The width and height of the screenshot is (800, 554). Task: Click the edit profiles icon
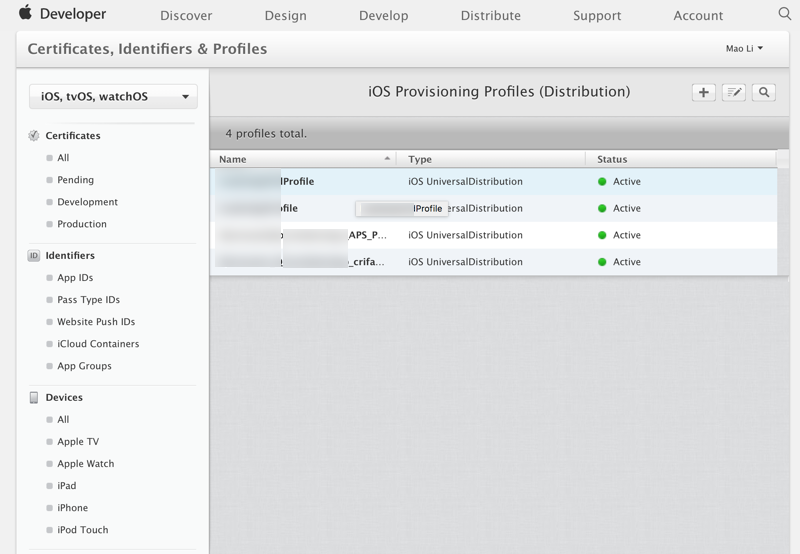(x=734, y=92)
